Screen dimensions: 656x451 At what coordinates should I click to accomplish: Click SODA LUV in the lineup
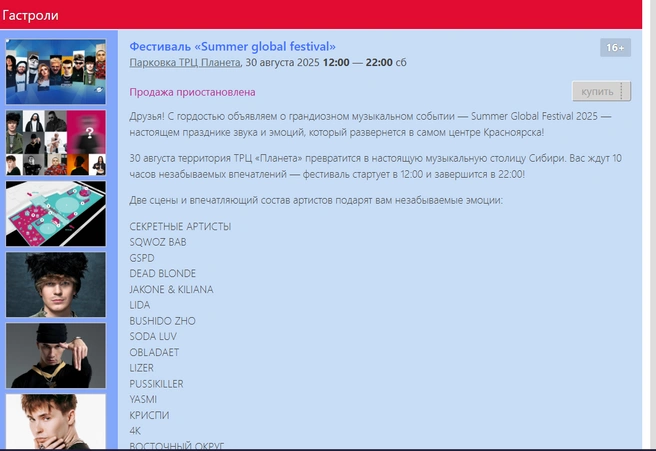click(153, 336)
